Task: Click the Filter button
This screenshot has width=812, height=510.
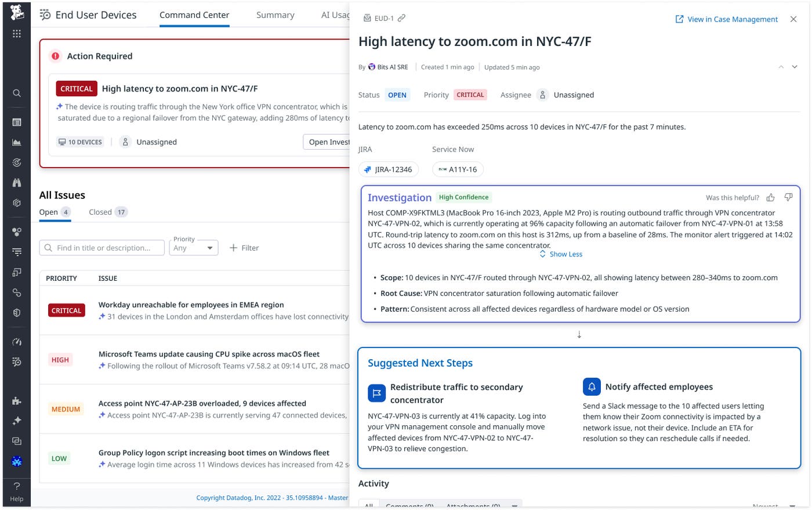Action: [244, 248]
